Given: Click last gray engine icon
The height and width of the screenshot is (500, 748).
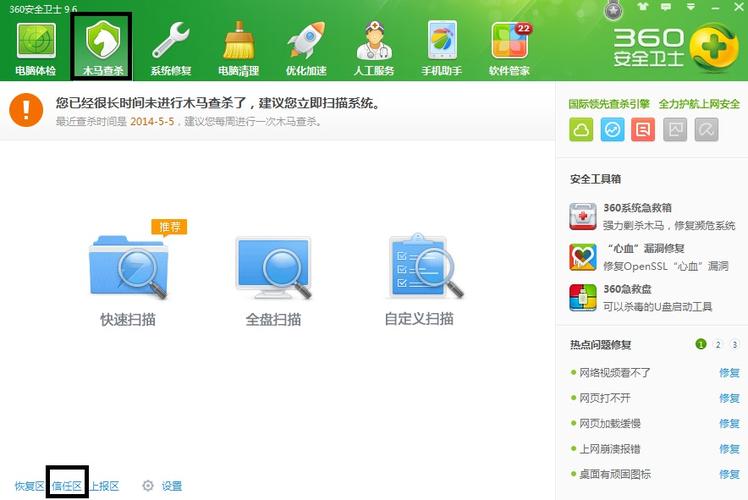Looking at the screenshot, I should pyautogui.click(x=706, y=129).
